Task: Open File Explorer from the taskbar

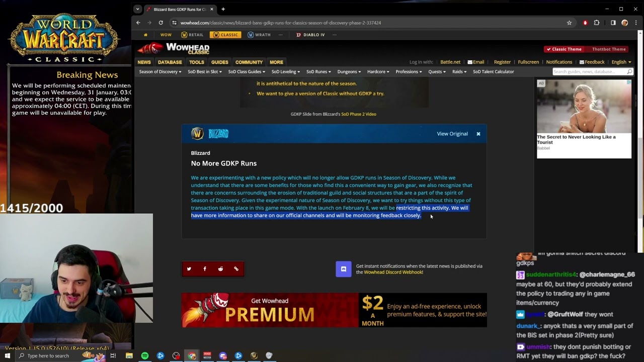Action: tap(129, 355)
